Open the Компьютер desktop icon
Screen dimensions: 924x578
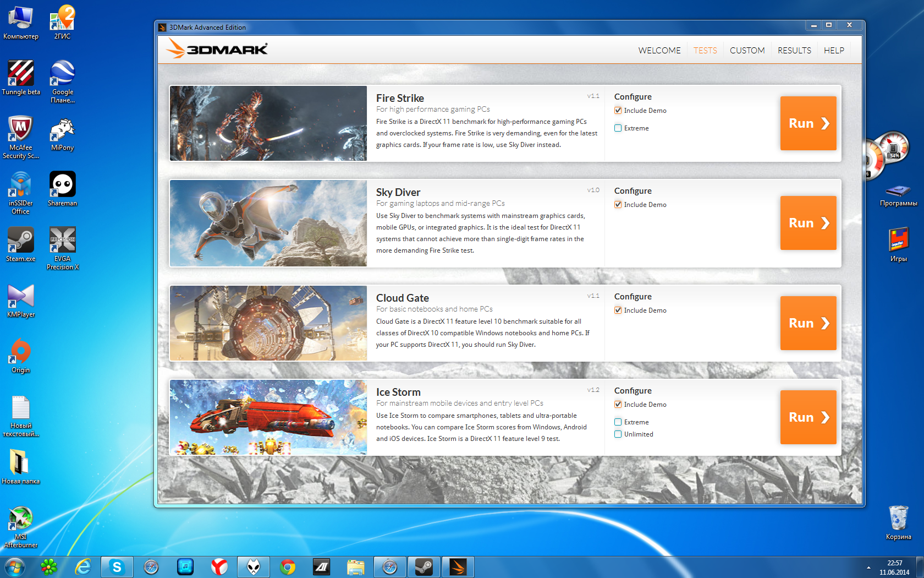pos(21,23)
